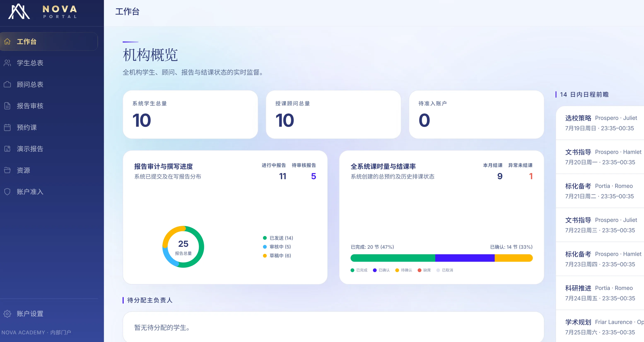Click the folder icon for 资源

pyautogui.click(x=7, y=170)
